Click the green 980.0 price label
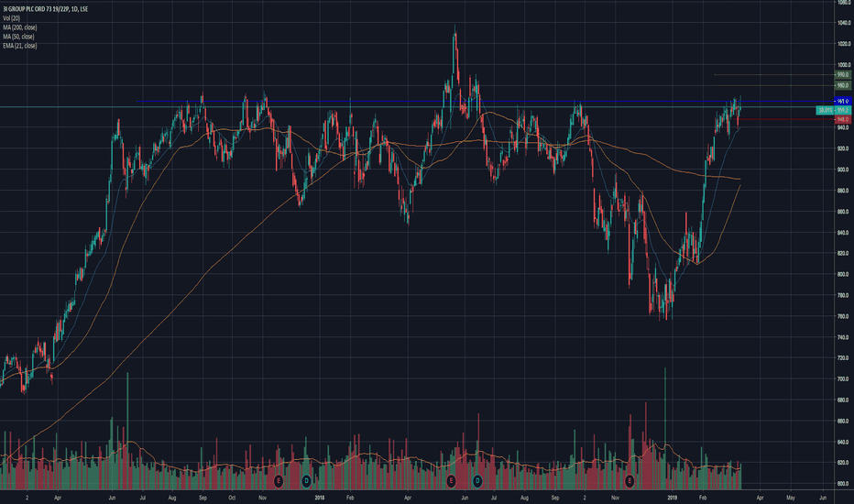This screenshot has width=854, height=504. tap(843, 85)
